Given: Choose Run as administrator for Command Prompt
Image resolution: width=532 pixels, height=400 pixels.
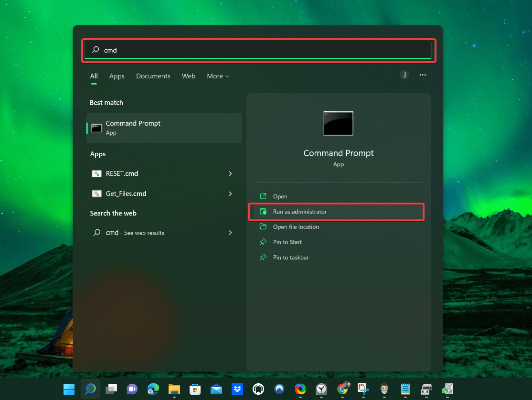Looking at the screenshot, I should pos(299,212).
